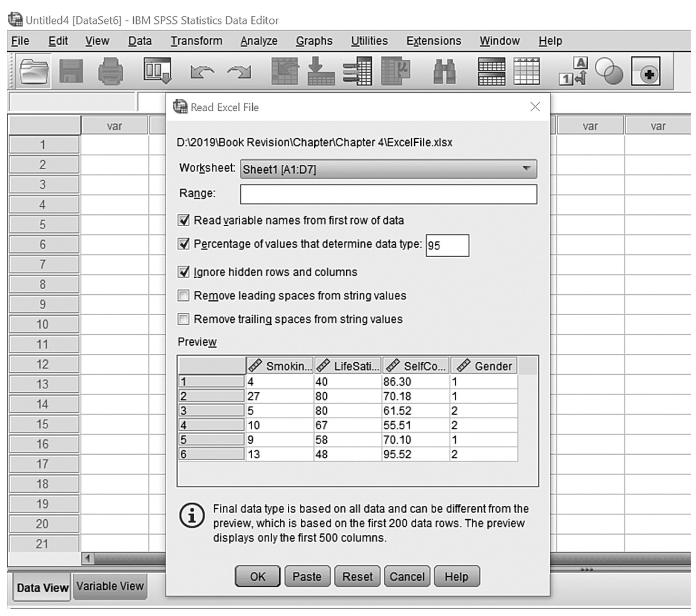Click the Cancel button
This screenshot has width=696, height=616.
click(407, 577)
